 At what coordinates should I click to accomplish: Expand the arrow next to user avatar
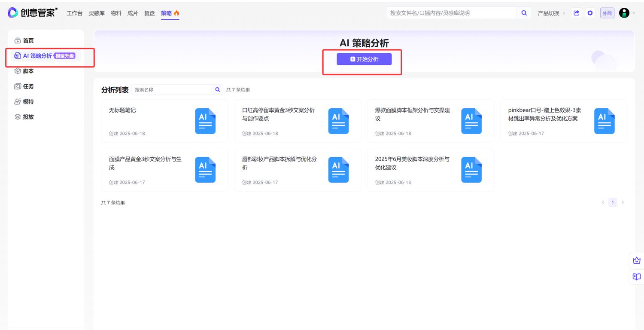click(x=634, y=13)
